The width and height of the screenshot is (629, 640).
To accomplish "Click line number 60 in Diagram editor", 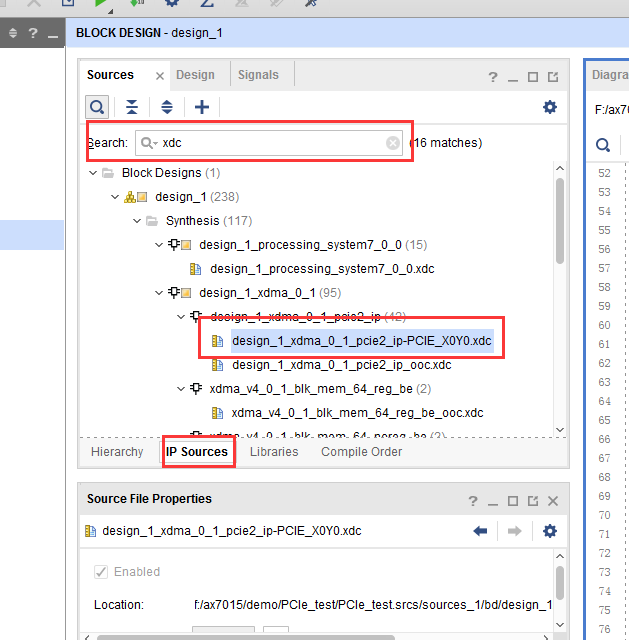I will (604, 325).
